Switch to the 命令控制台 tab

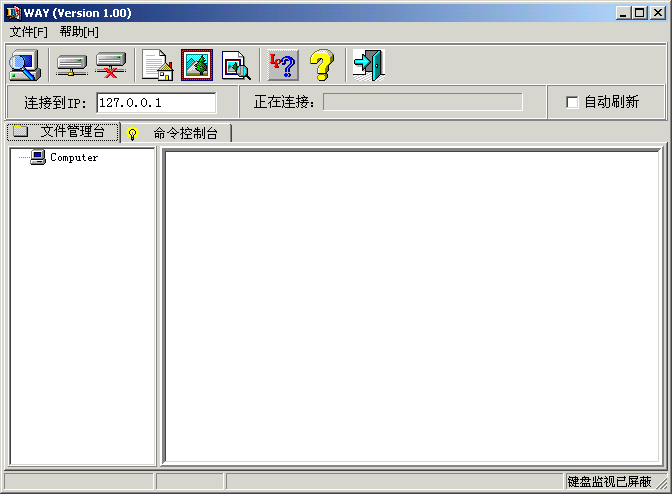[176, 133]
